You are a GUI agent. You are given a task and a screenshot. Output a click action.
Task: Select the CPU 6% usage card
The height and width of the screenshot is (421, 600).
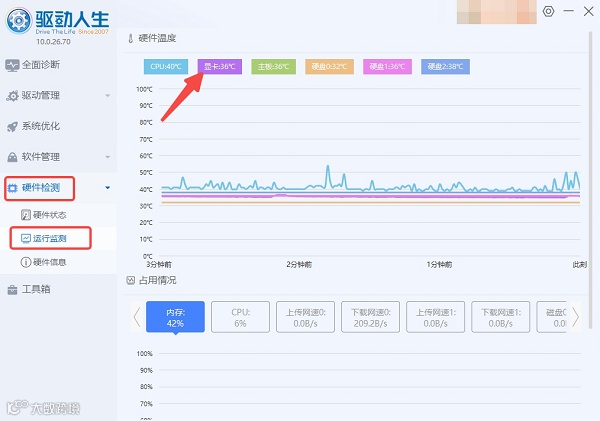240,317
